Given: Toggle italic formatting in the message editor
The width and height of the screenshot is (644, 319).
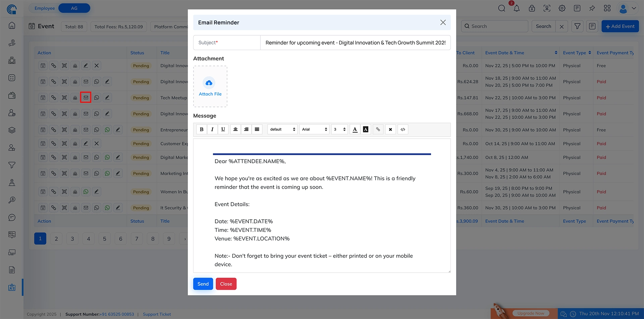Looking at the screenshot, I should [x=212, y=129].
